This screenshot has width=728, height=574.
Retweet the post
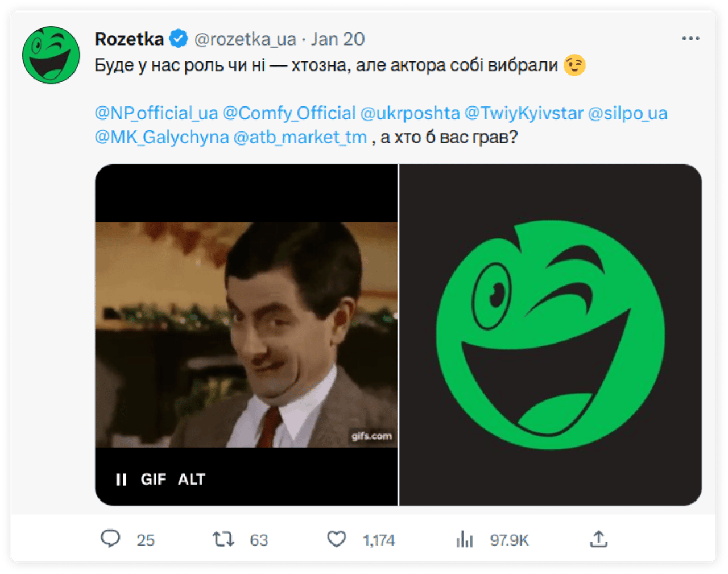click(x=224, y=539)
